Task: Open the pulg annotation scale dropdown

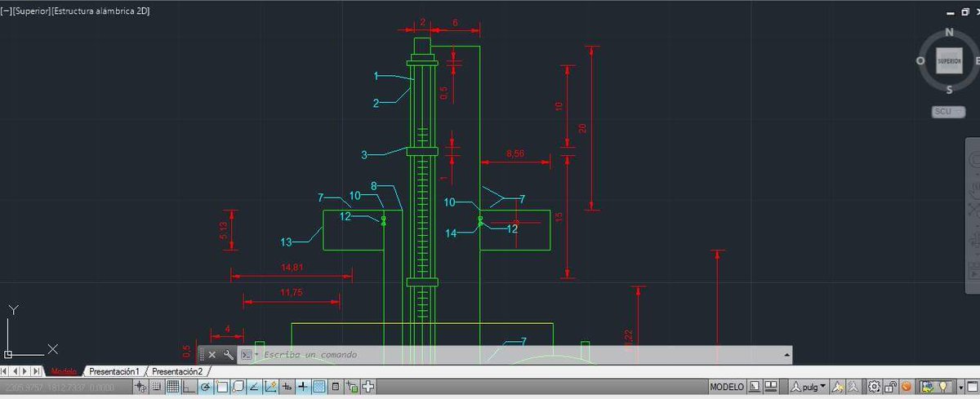Action: [808, 387]
